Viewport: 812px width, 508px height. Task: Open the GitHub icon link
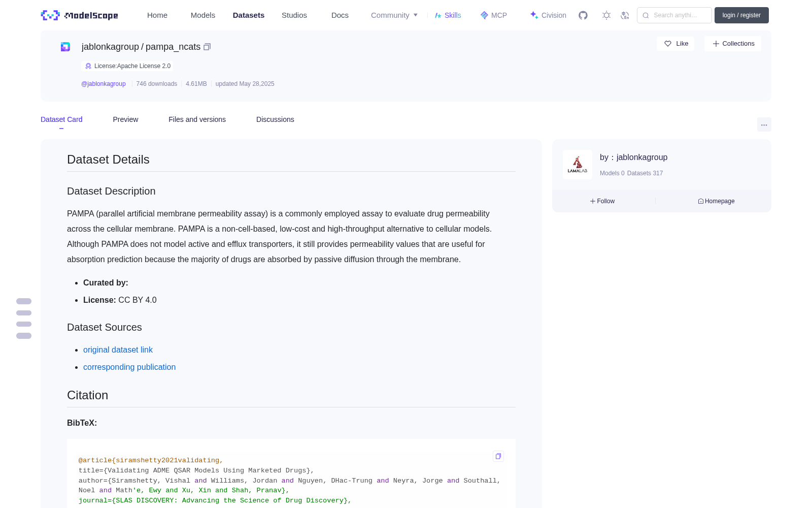coord(583,15)
